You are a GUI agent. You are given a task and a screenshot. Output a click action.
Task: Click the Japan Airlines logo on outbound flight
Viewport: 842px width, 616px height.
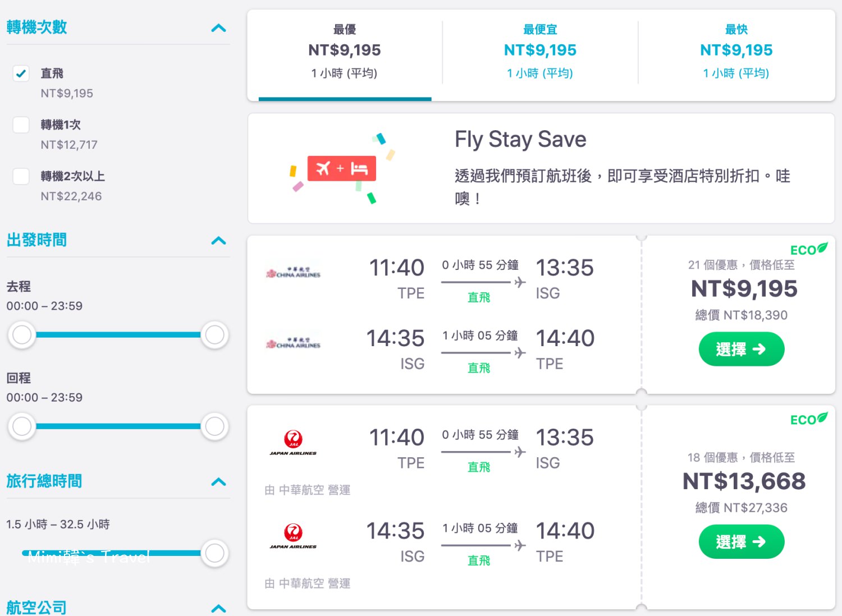[293, 442]
